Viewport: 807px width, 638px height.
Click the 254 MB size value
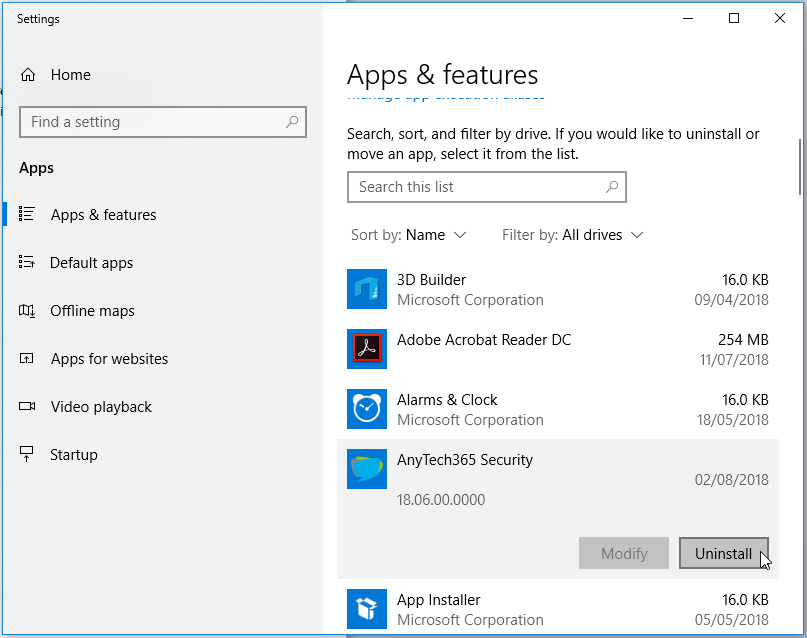pyautogui.click(x=743, y=340)
